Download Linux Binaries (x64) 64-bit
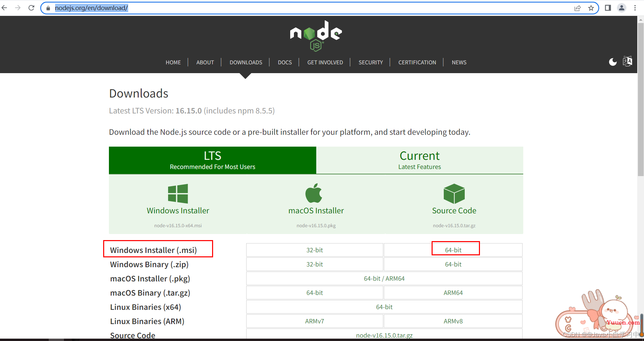 tap(384, 307)
